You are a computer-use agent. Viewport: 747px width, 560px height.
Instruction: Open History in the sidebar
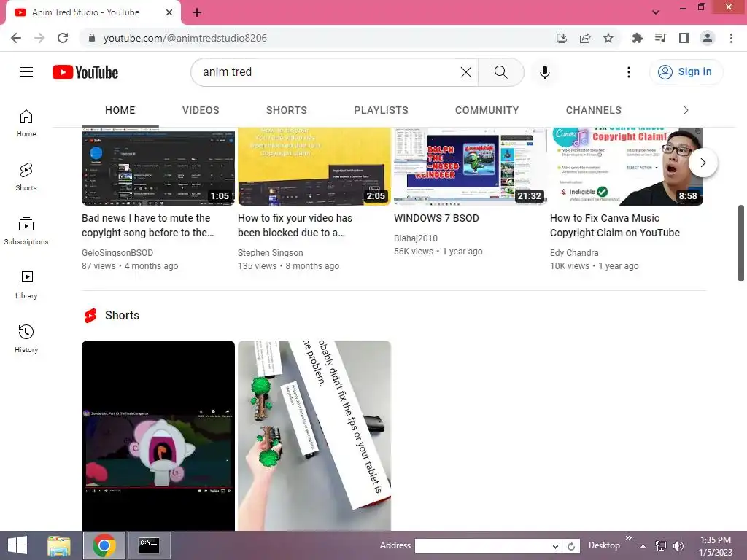[x=26, y=338]
